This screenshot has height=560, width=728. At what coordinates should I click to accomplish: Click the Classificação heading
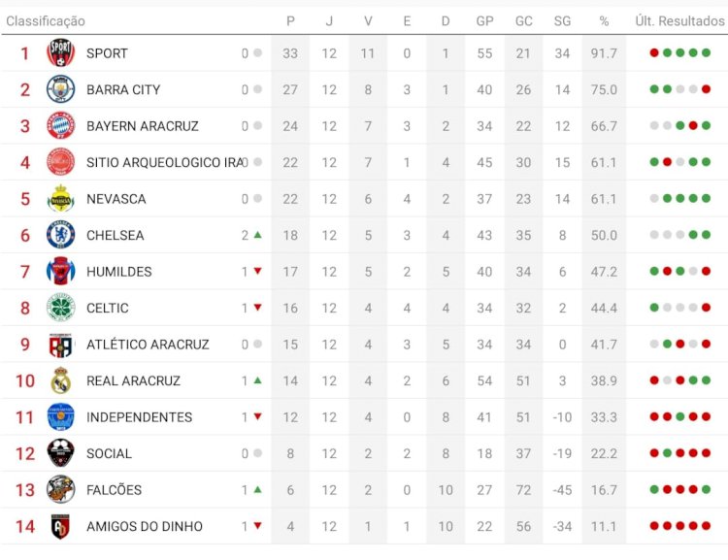point(46,21)
